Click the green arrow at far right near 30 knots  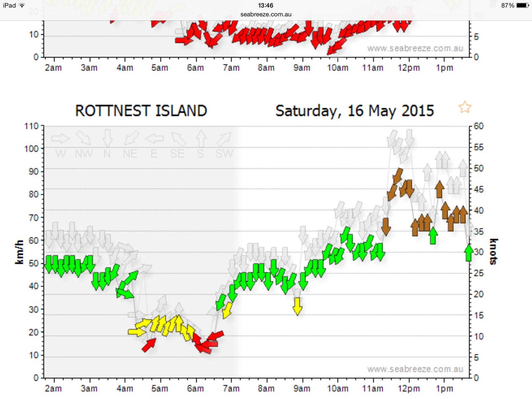469,253
